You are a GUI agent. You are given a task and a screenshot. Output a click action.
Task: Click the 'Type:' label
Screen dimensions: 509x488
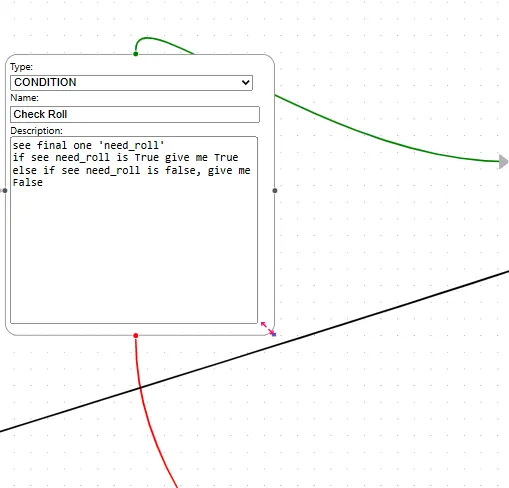(21, 67)
